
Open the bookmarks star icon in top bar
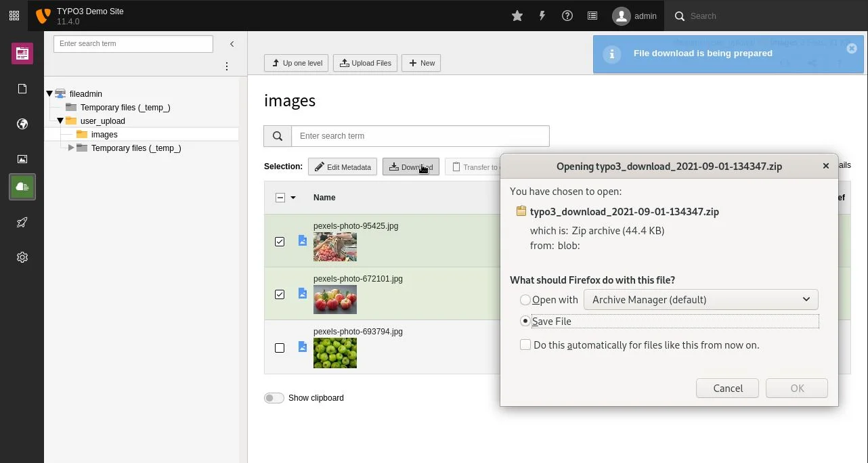click(517, 16)
